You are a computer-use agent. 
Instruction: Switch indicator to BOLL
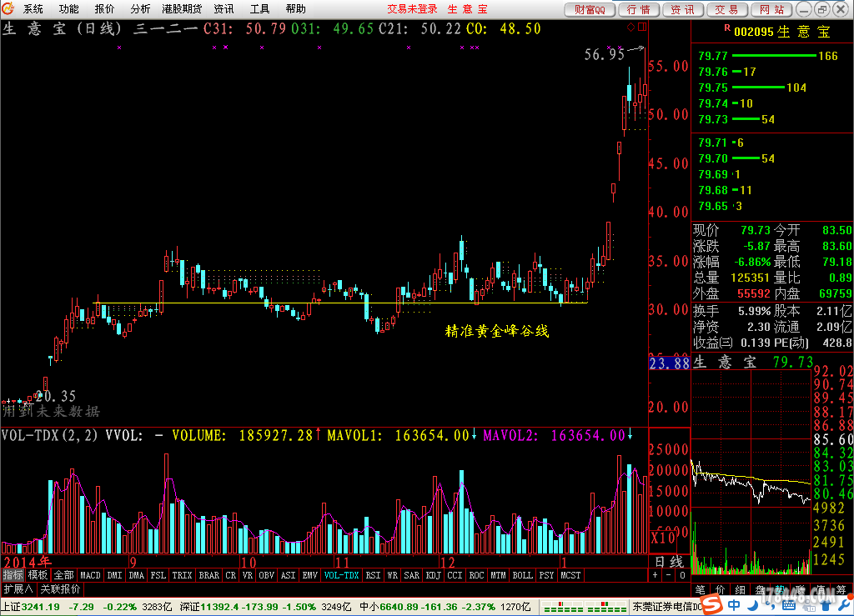point(522,575)
